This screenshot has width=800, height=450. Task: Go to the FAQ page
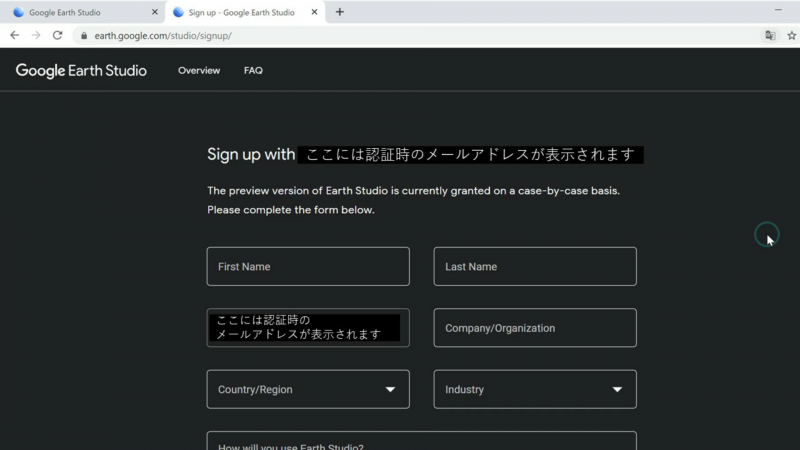coord(253,71)
